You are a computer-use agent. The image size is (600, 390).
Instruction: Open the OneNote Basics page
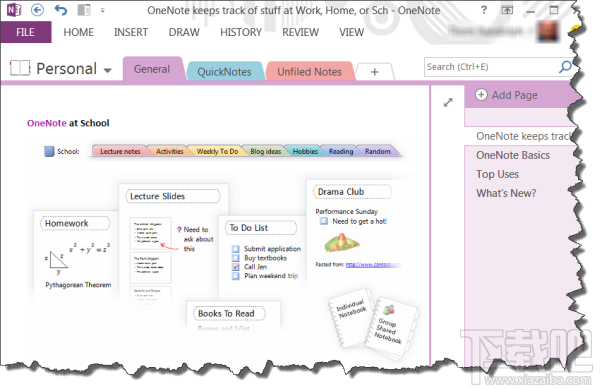click(x=513, y=155)
